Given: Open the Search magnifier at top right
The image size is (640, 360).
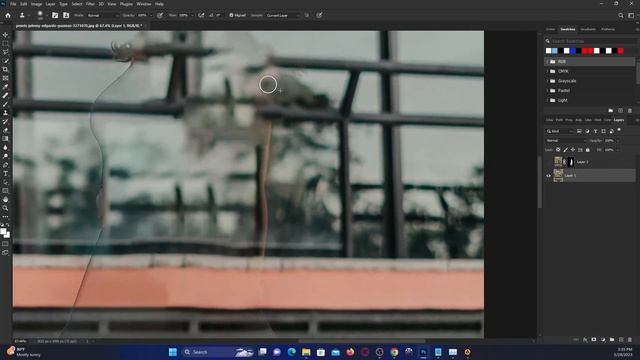Looking at the screenshot, I should [621, 15].
